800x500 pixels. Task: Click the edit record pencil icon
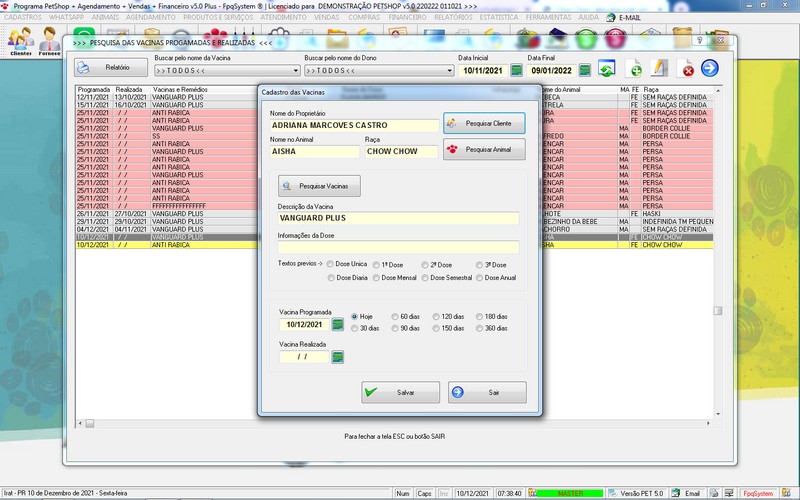click(x=659, y=68)
